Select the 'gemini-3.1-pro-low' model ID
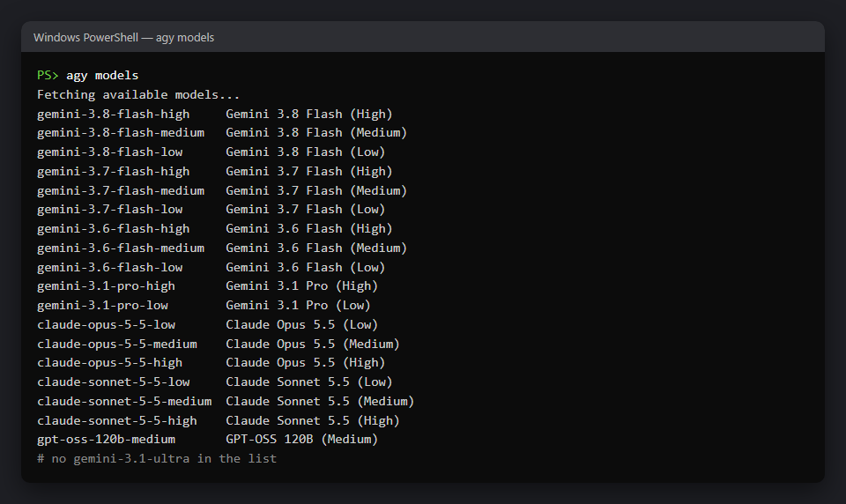Screen dimensions: 846x504 (102, 306)
